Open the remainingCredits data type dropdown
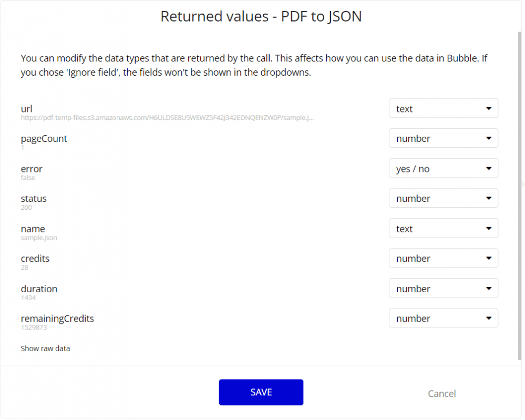This screenshot has height=420, width=525. pos(443,319)
